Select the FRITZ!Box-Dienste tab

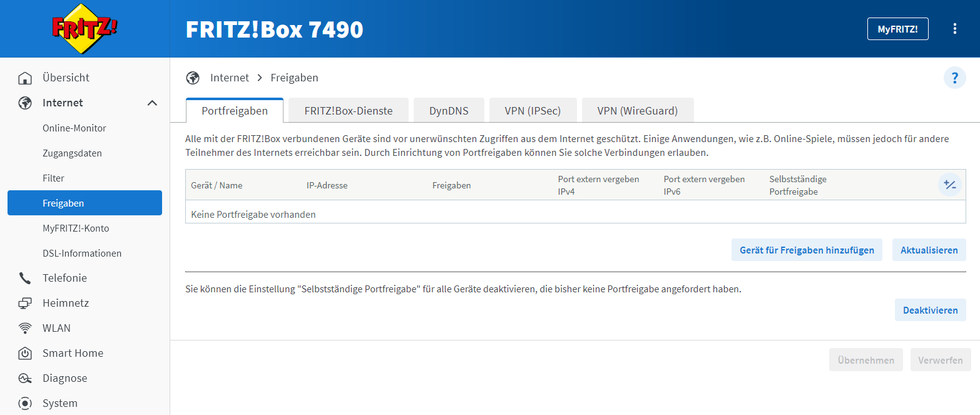coord(348,110)
